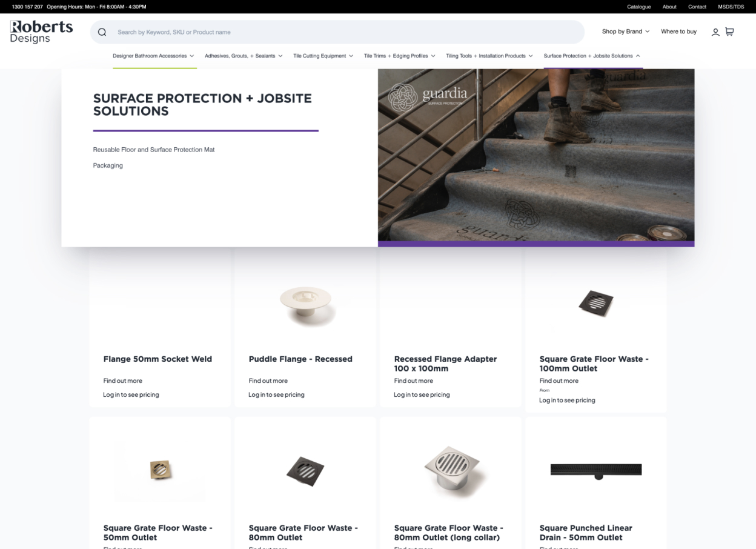Call the 1300 157 207 phone number
756x549 pixels.
point(27,7)
